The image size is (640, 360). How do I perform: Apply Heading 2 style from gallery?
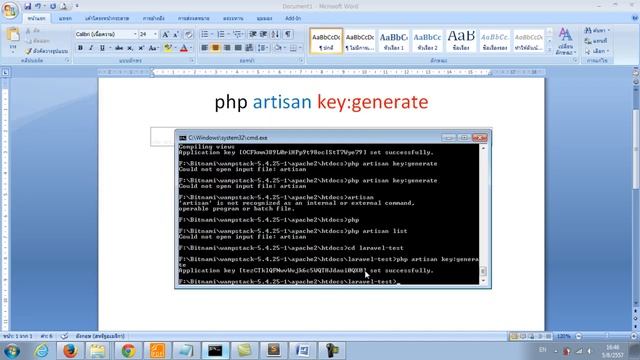pyautogui.click(x=427, y=41)
